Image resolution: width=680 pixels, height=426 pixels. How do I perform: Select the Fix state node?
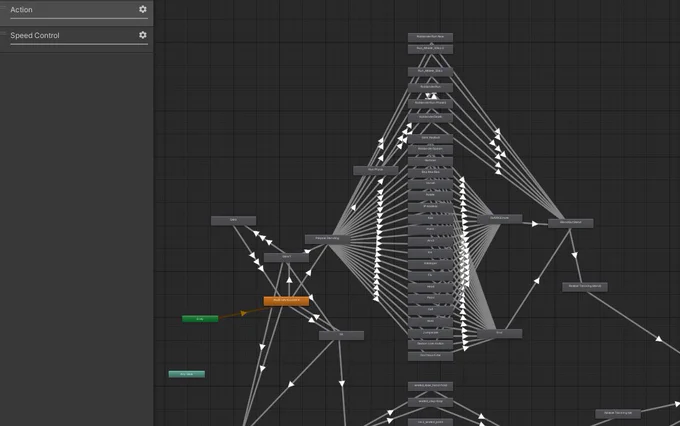(x=430, y=275)
